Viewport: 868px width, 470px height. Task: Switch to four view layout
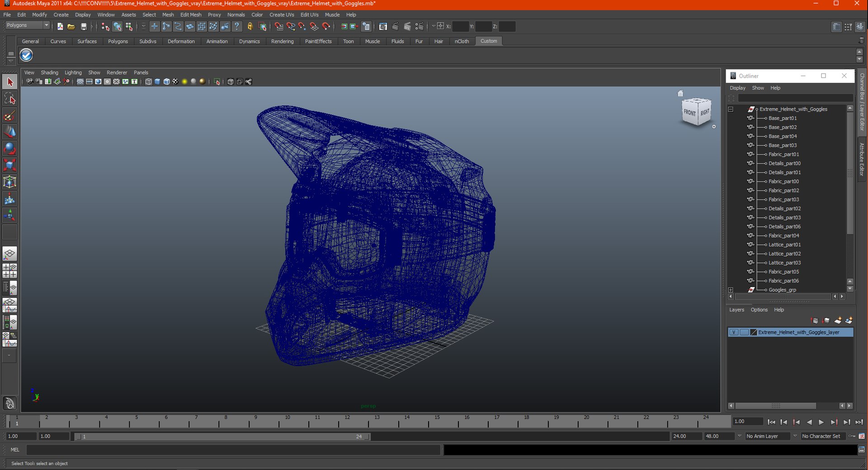[x=10, y=271]
